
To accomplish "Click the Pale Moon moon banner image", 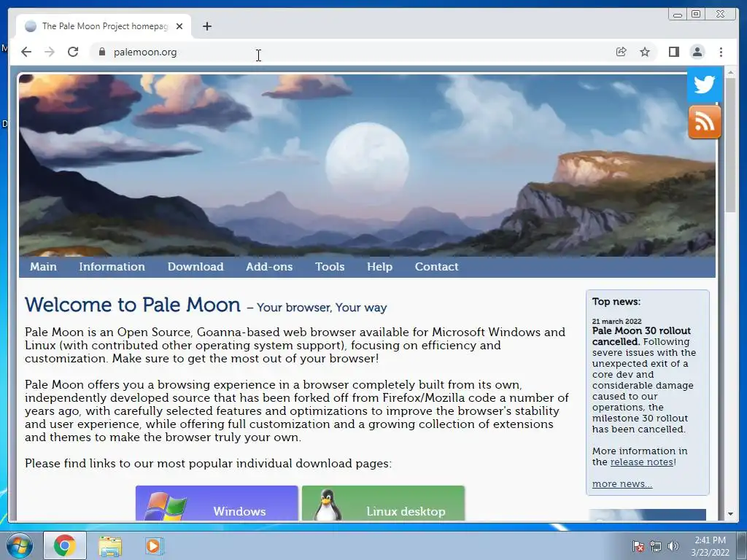I will 367,166.
